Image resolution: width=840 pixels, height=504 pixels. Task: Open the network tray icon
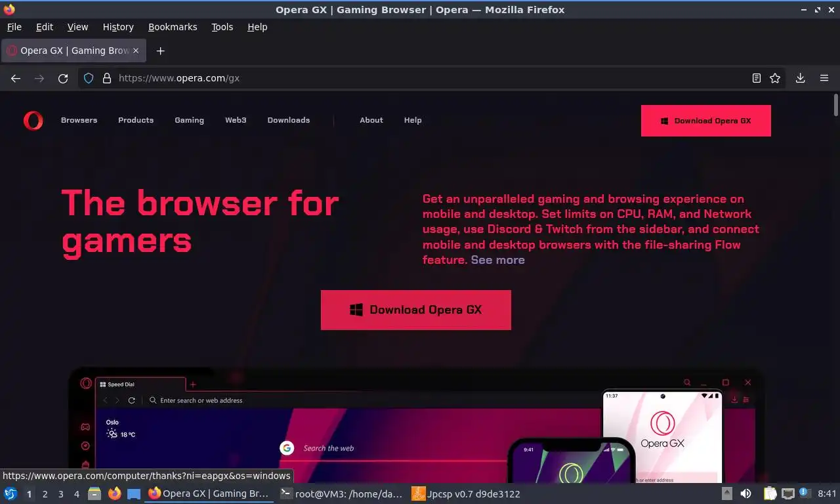(787, 493)
